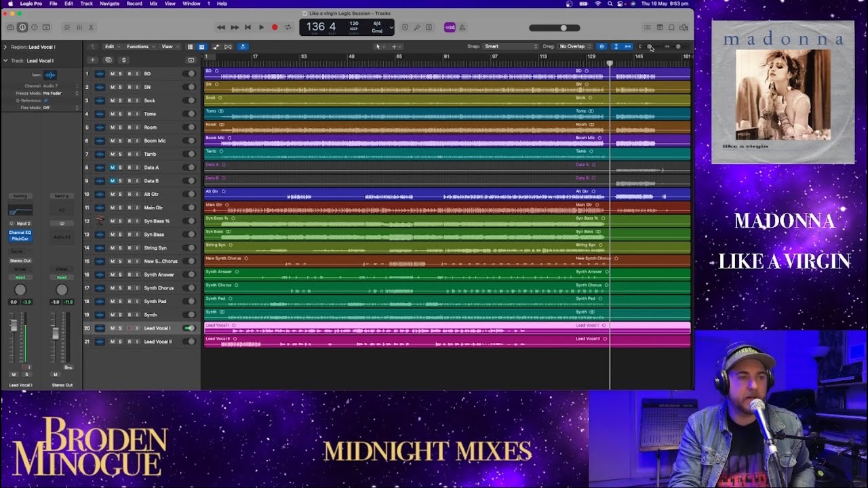Click the Bnc bounce button
This screenshot has width=868, height=488.
pos(68,367)
